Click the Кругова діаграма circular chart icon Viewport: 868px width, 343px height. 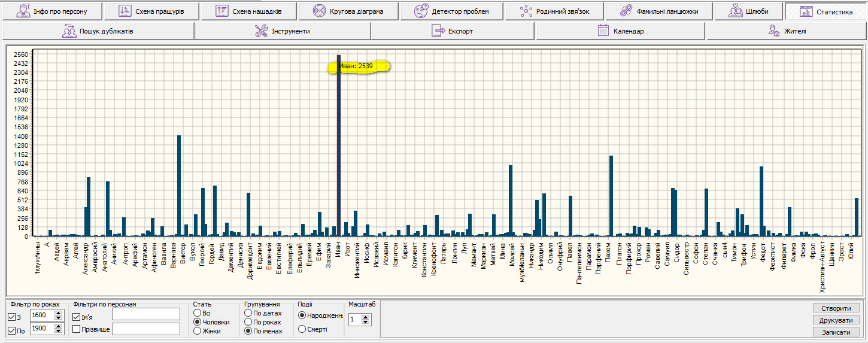coord(319,11)
